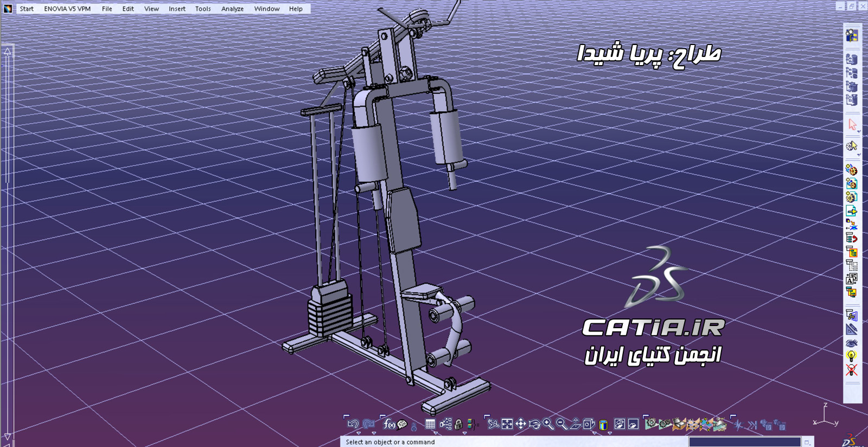Expand dropdown arrow under Lock icon
The height and width of the screenshot is (447, 868).
coord(464,433)
